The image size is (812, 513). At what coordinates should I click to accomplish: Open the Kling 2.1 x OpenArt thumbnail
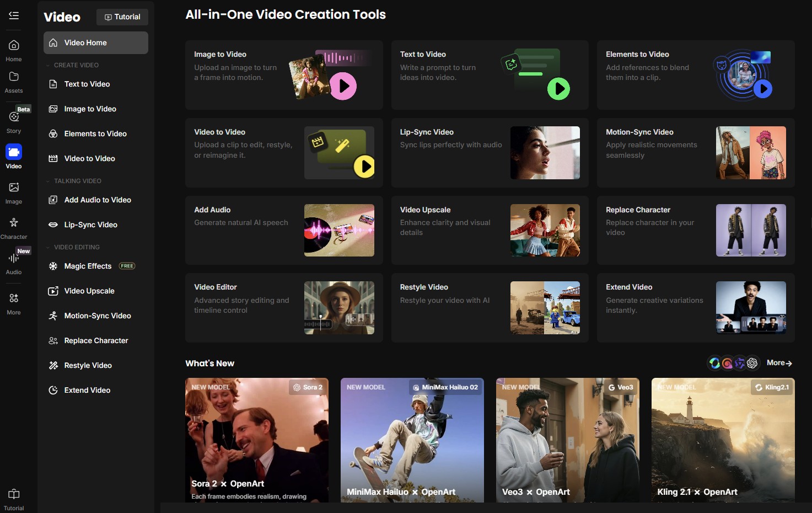723,440
